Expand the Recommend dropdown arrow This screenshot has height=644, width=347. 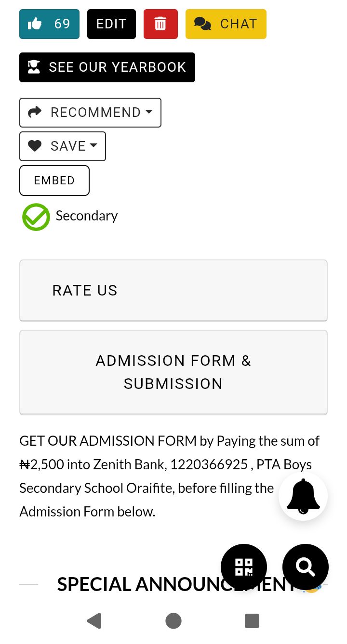149,112
